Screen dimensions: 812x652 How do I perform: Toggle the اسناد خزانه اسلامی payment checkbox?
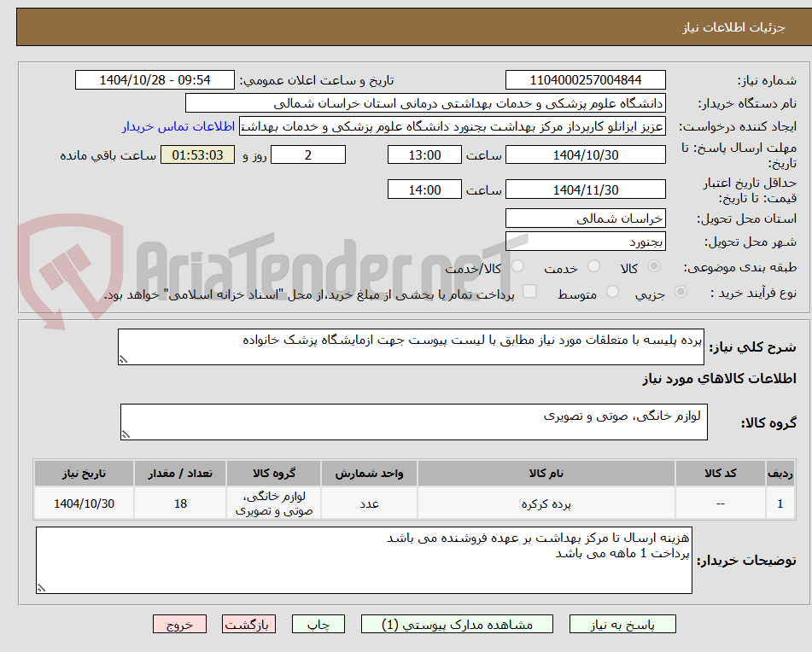[x=529, y=291]
